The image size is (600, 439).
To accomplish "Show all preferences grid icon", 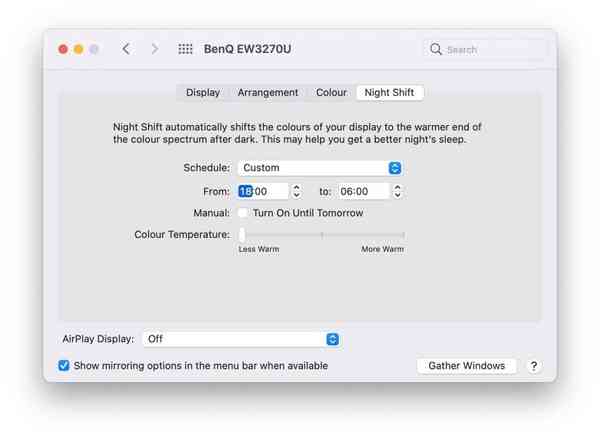I will click(x=185, y=49).
